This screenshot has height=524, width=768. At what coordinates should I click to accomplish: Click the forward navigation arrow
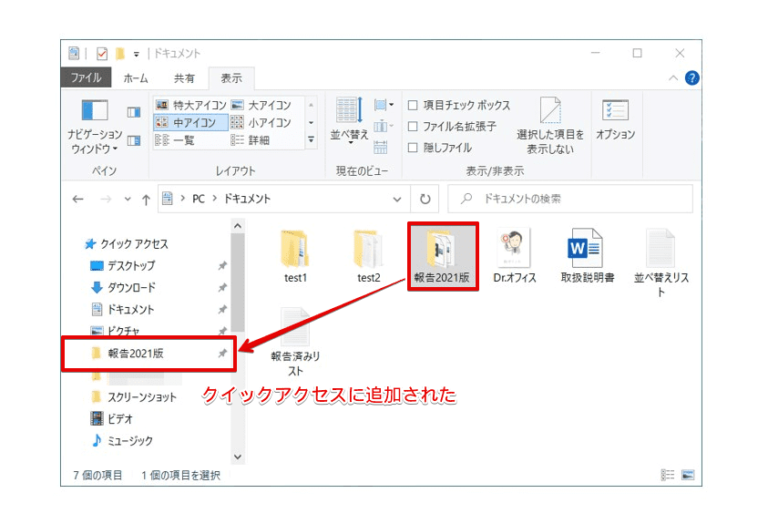coord(105,199)
